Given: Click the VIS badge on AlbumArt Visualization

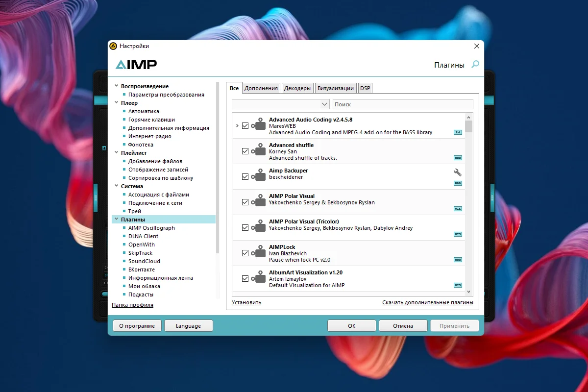Looking at the screenshot, I should pos(458,285).
